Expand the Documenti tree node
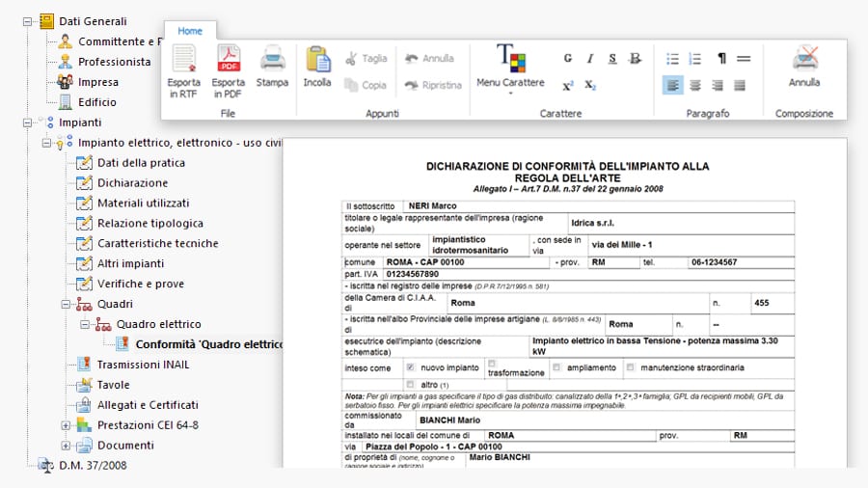This screenshot has width=868, height=488. click(x=67, y=446)
